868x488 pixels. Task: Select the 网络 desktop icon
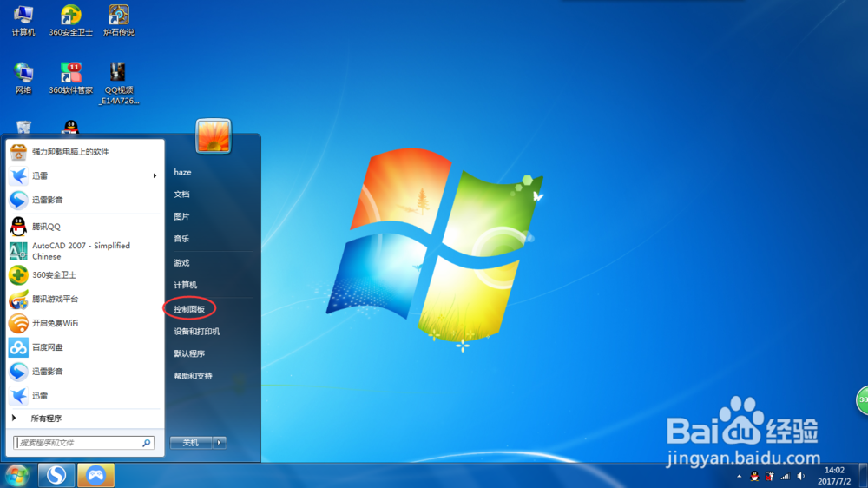[23, 78]
